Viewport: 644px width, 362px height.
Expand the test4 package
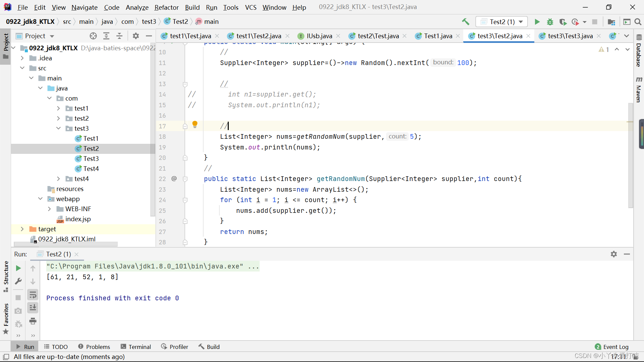(x=58, y=179)
